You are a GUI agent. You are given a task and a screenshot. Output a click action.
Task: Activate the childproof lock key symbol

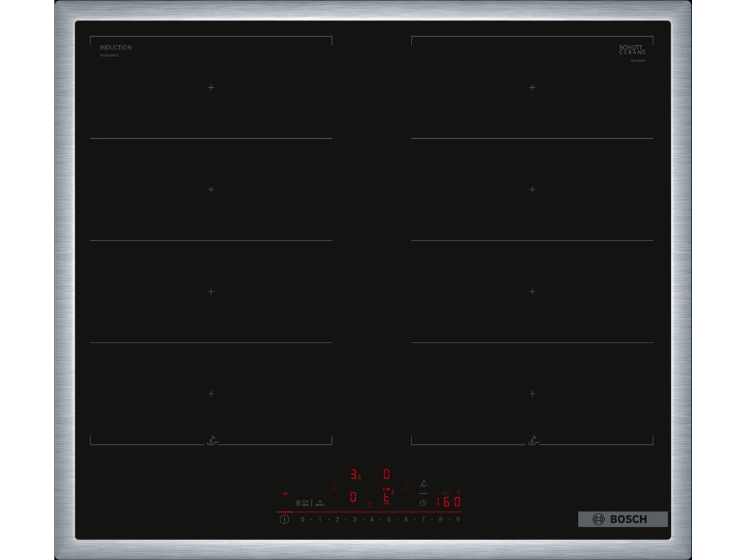(305, 503)
